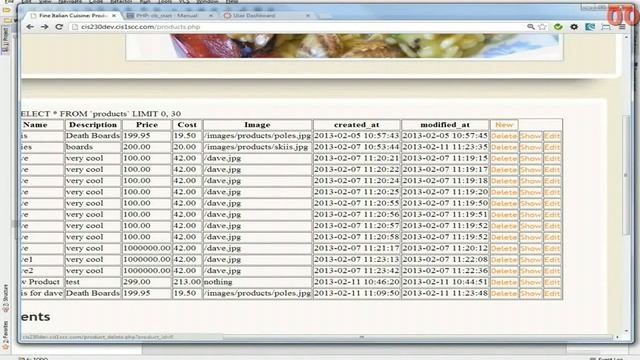This screenshot has width=640, height=360.
Task: Delete the product created at 10:57:43
Action: click(x=504, y=136)
